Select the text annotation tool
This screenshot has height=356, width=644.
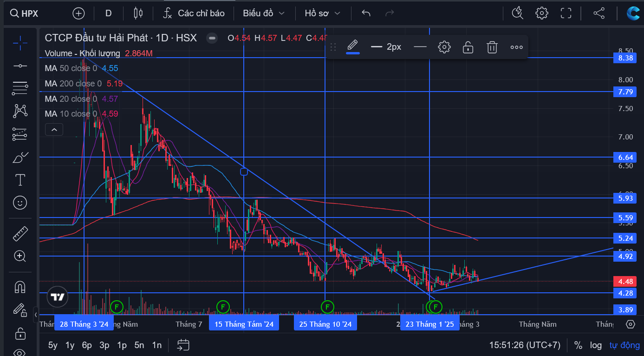click(20, 180)
